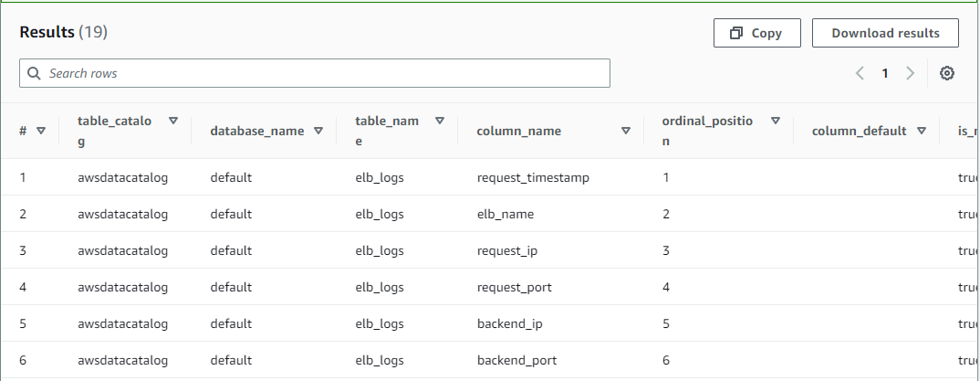Sort by table_catalog column arrow

pyautogui.click(x=173, y=121)
